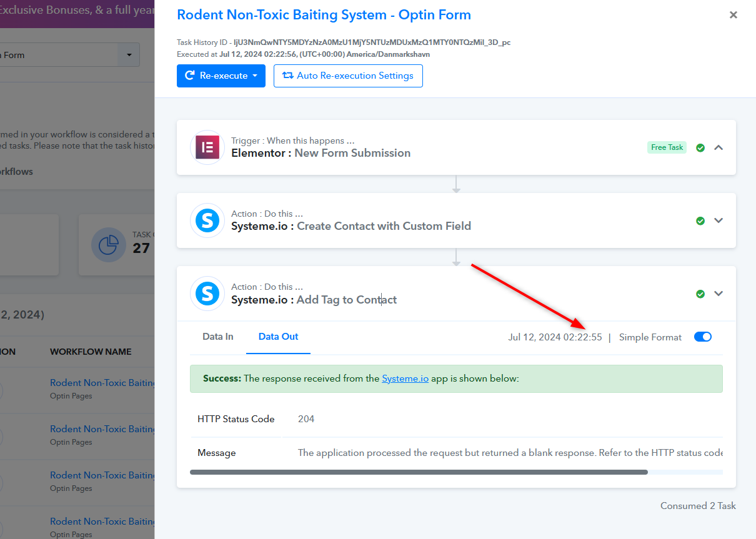Screen dimensions: 756x539
Task: Click Systeme.io : Create Contact with Custom Field title
Action: click(351, 226)
